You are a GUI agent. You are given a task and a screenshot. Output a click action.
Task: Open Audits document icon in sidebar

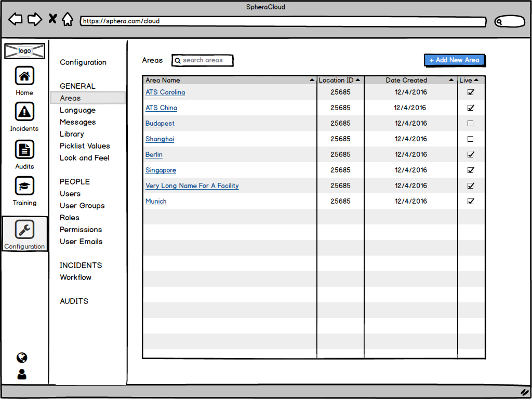click(x=24, y=149)
